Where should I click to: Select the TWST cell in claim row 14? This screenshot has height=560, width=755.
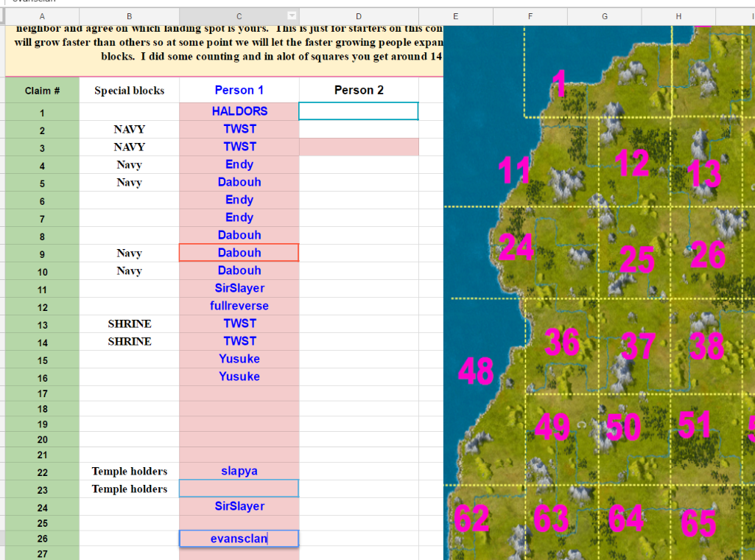(239, 341)
